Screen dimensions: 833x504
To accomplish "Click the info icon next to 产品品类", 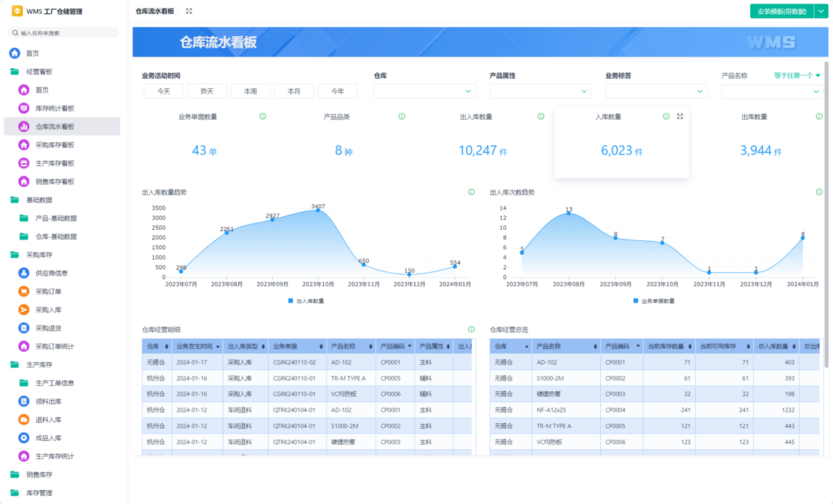I will (401, 117).
